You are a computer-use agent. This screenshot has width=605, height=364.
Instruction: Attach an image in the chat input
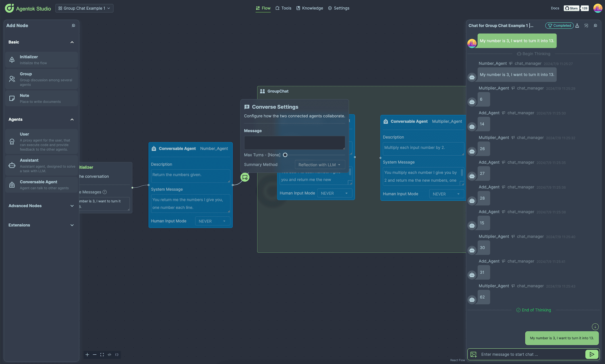click(x=473, y=354)
